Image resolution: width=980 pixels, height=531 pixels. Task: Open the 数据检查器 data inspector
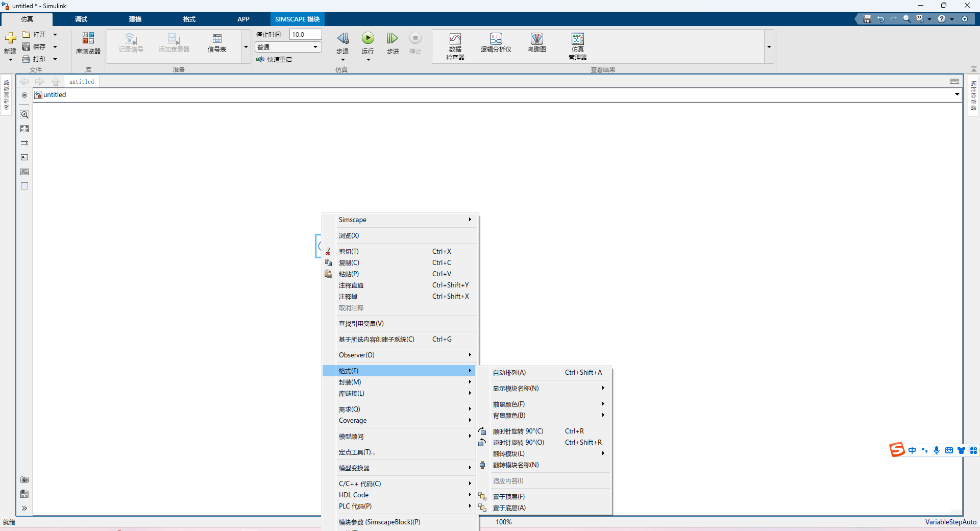(455, 46)
